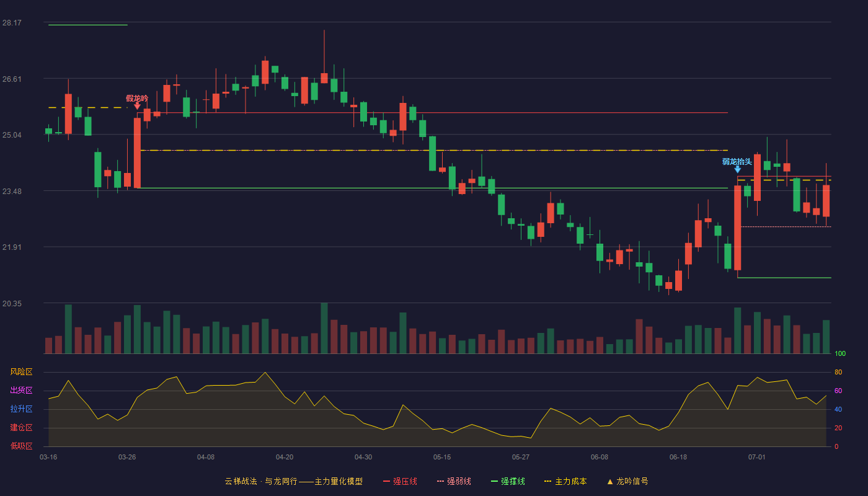Click the 06-08 date label

pyautogui.click(x=600, y=457)
